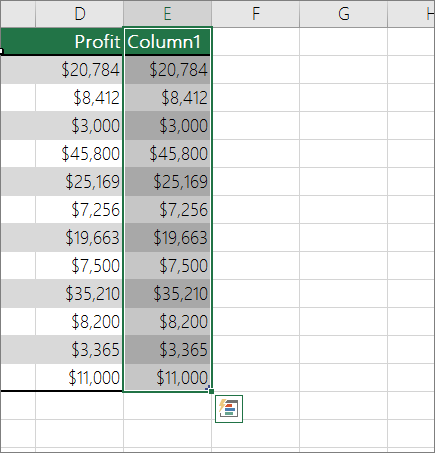Select the $20,784 cell in Column1
Image resolution: width=435 pixels, height=453 pixels.
[x=167, y=70]
